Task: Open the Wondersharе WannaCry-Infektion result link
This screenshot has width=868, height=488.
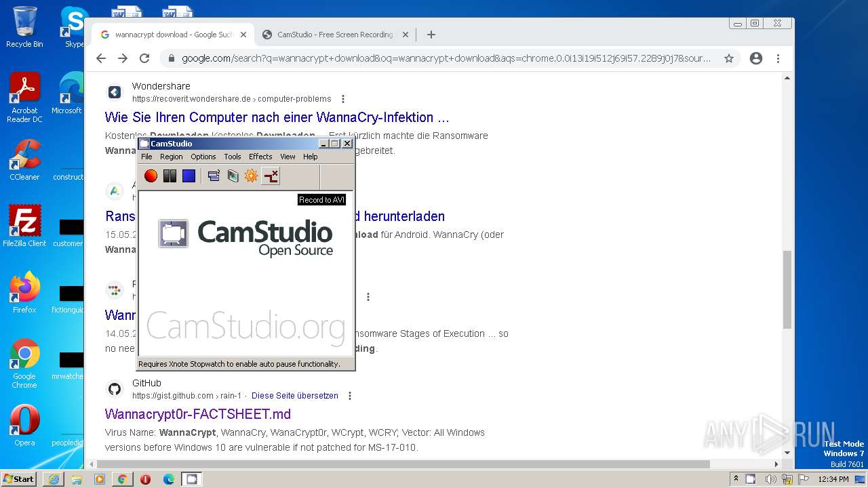Action: [277, 117]
